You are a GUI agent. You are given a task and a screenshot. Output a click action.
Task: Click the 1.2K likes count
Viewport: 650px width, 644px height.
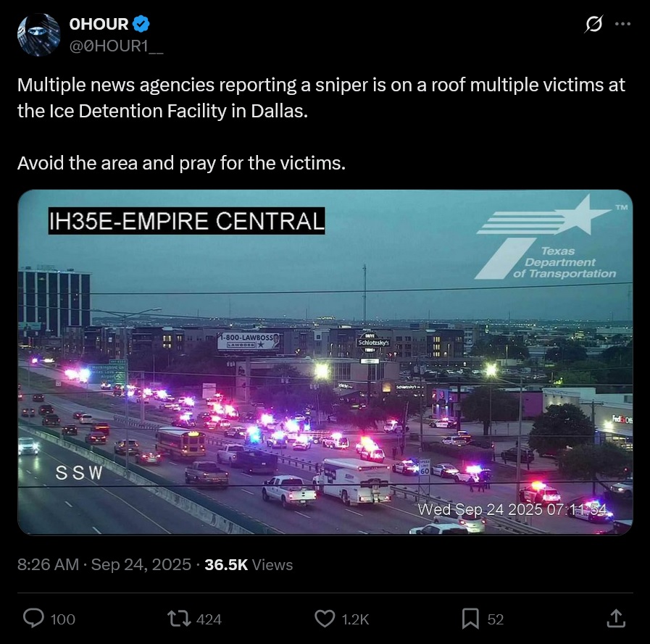click(355, 619)
